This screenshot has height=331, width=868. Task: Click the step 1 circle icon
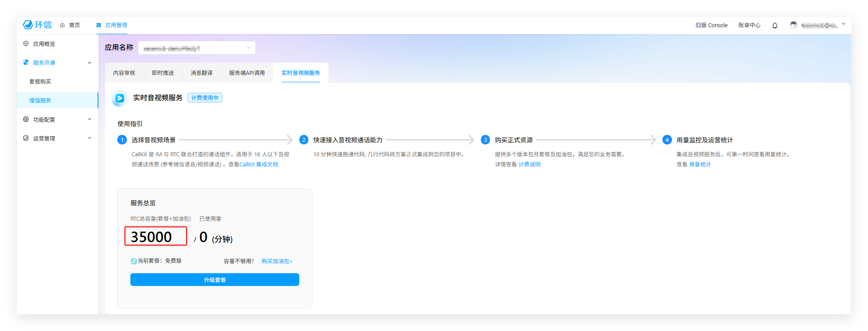pyautogui.click(x=122, y=140)
